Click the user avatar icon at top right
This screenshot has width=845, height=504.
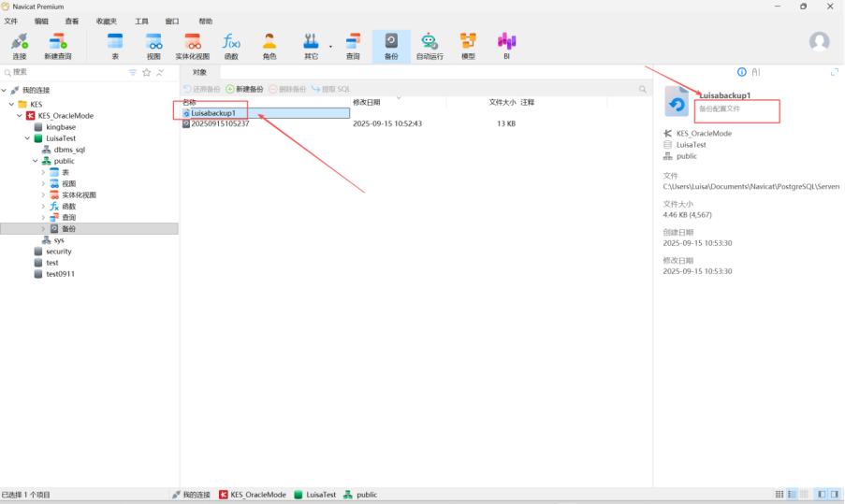pos(819,42)
